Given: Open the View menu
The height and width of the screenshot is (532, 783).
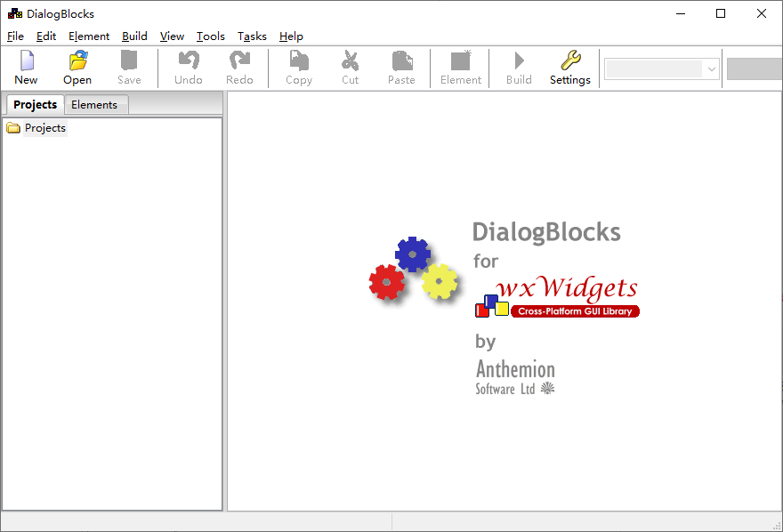Looking at the screenshot, I should coord(172,36).
